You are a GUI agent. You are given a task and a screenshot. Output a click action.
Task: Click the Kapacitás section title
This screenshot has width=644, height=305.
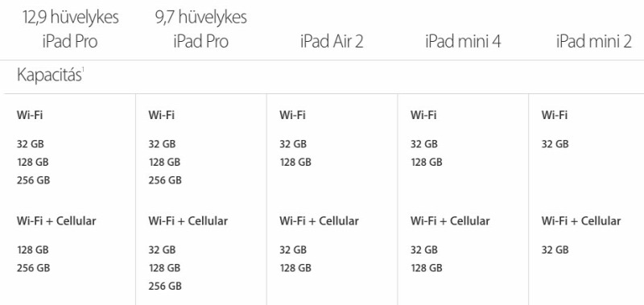[x=49, y=76]
